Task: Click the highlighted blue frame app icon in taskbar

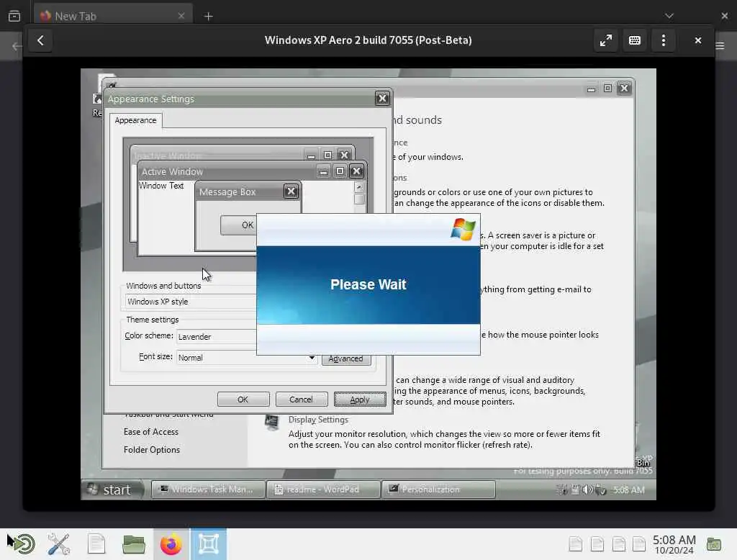Action: [x=209, y=544]
